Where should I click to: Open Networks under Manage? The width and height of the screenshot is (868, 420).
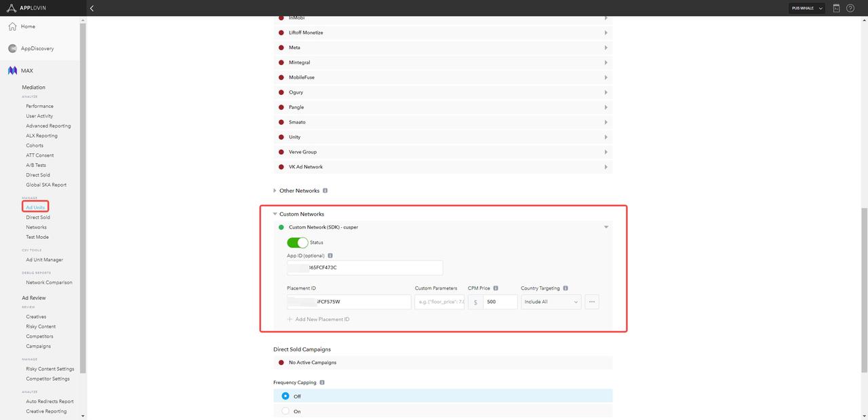36,227
